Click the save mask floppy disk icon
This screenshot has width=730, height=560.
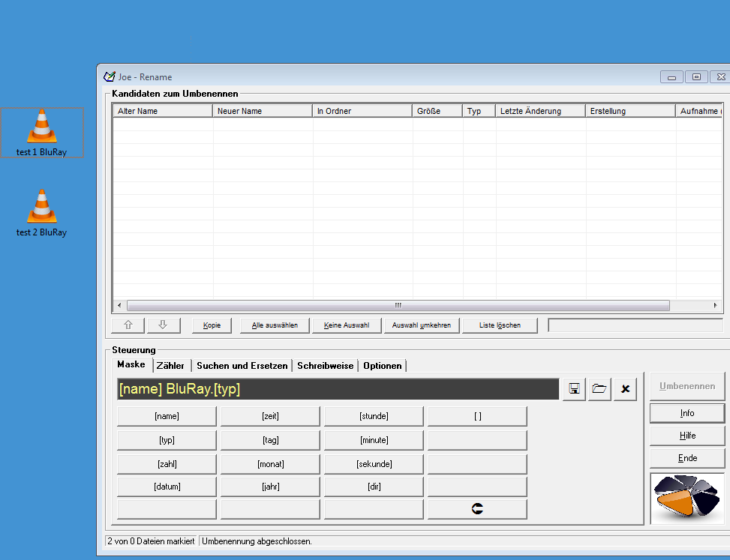pyautogui.click(x=574, y=389)
